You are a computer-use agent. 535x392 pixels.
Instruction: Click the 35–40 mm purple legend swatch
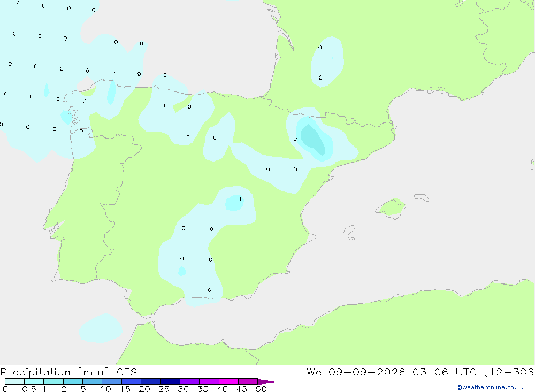pyautogui.click(x=209, y=381)
